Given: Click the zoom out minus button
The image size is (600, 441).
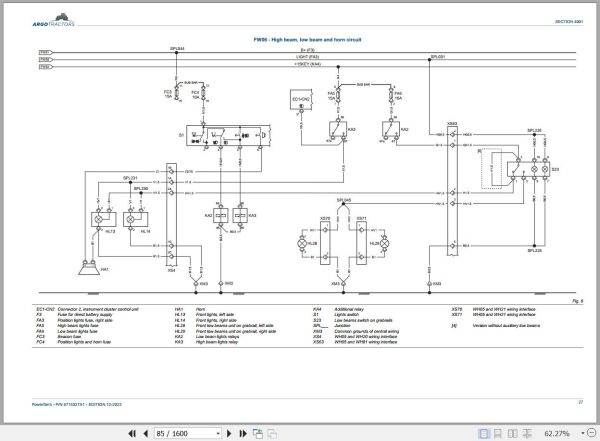Looking at the screenshot, I should [593, 433].
